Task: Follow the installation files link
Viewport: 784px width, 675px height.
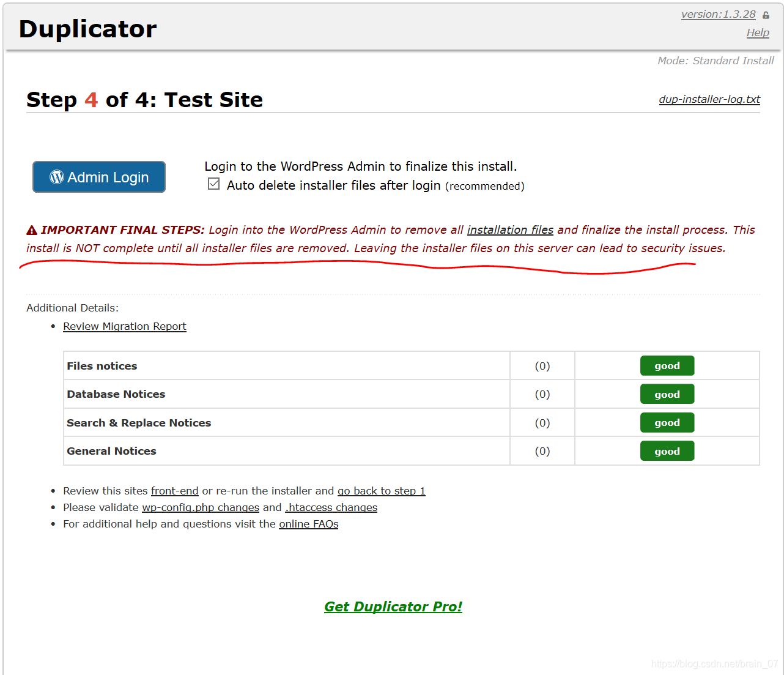Action: coord(510,229)
